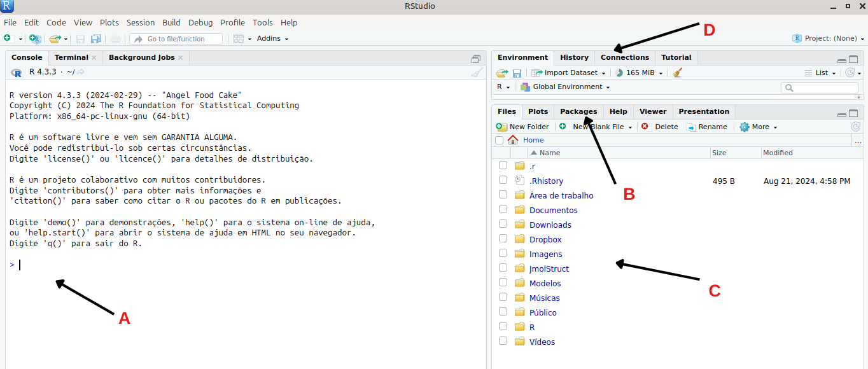Click the Go to file/function search box

point(176,39)
